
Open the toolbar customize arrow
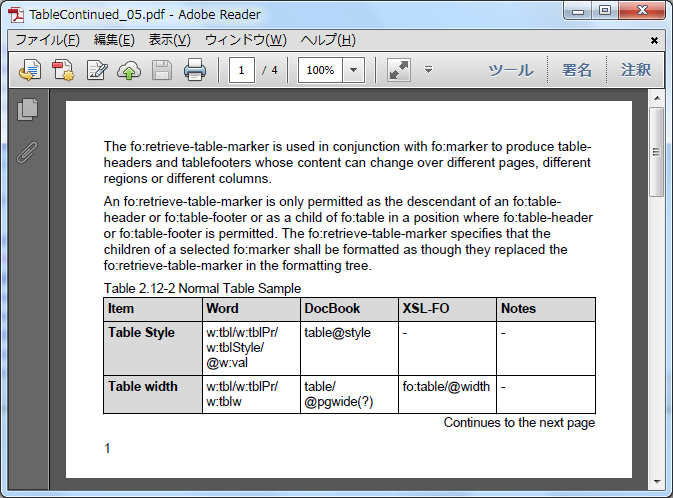[428, 69]
